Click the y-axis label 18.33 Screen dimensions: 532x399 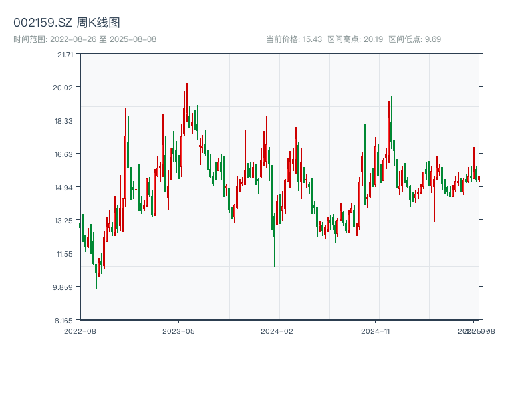click(x=63, y=121)
